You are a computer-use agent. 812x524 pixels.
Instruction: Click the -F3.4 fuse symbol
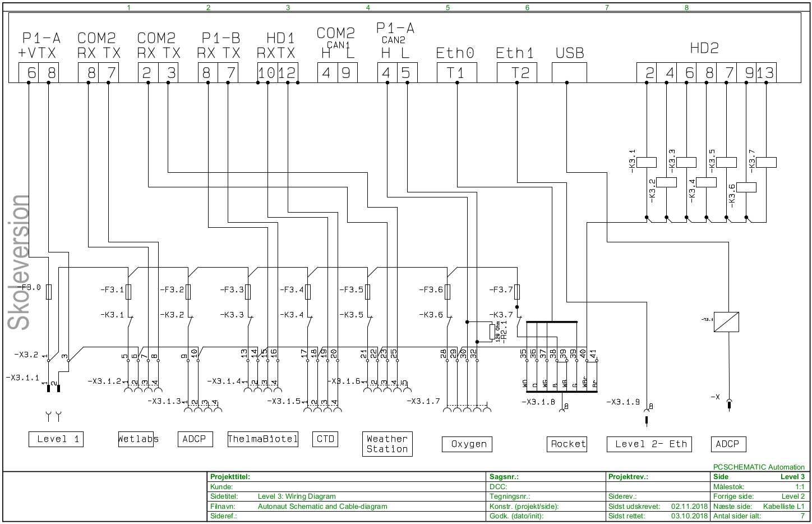point(308,292)
